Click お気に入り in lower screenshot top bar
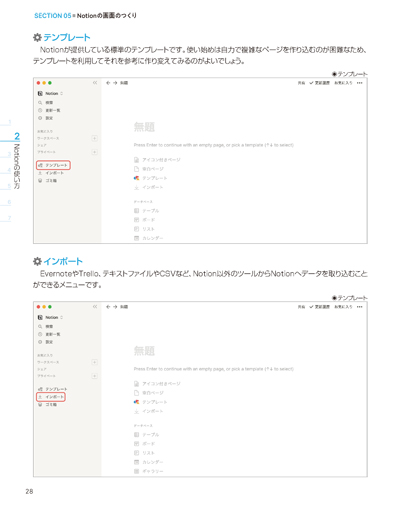 coord(343,307)
